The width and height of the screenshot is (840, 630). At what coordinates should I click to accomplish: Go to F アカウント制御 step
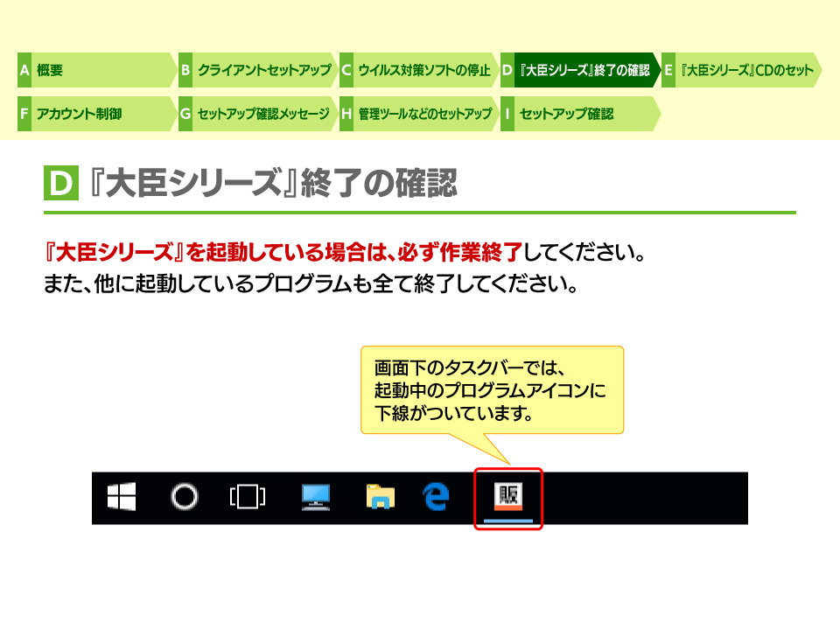97,114
